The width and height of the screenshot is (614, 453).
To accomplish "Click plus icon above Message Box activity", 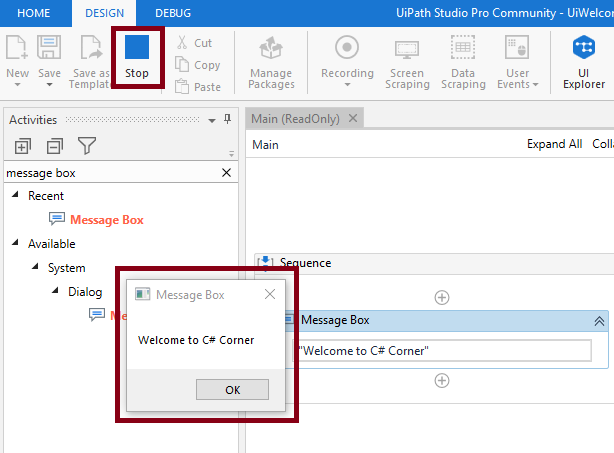I will pos(442,298).
